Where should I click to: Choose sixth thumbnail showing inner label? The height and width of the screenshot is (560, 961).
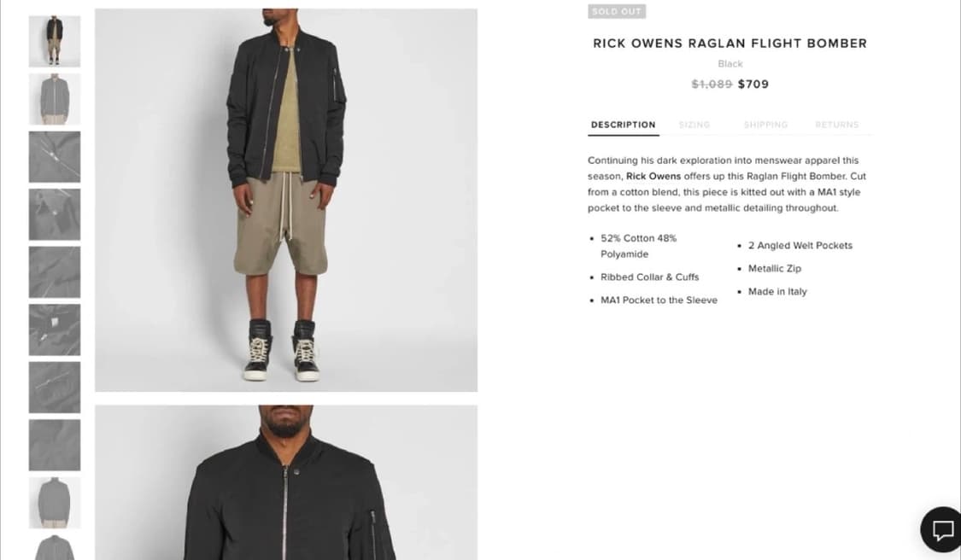click(x=55, y=330)
